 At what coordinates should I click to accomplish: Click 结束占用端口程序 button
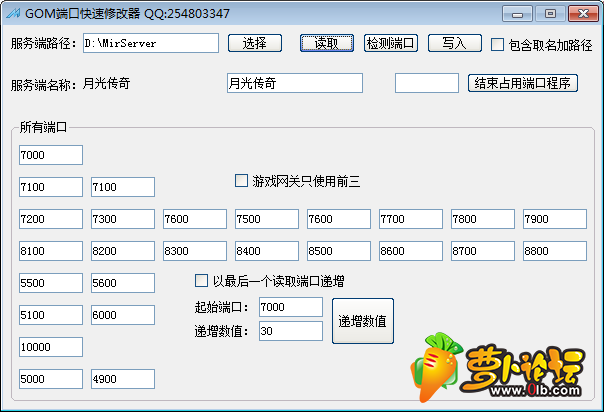coord(522,83)
